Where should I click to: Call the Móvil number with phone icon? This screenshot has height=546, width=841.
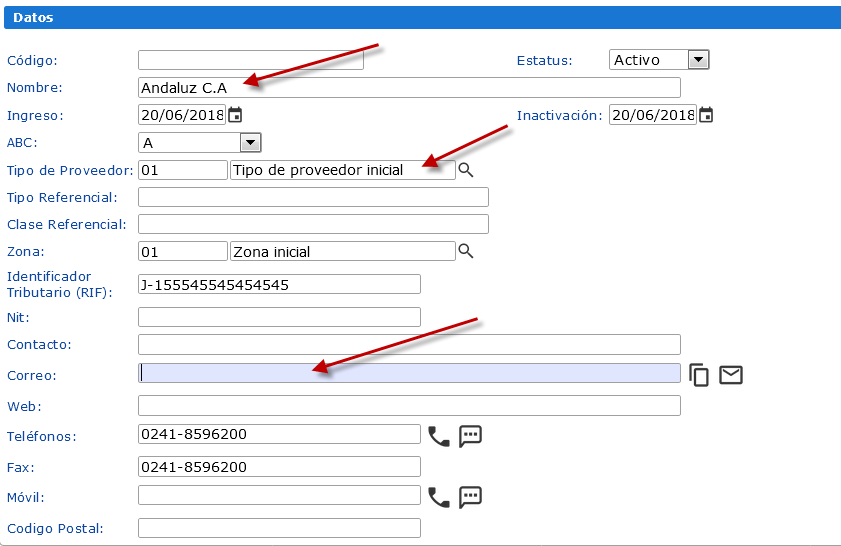pyautogui.click(x=439, y=497)
